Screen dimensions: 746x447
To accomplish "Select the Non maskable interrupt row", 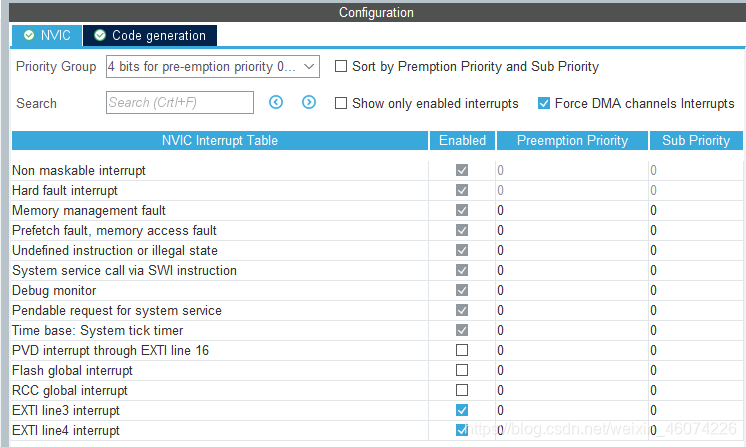I will pos(377,171).
